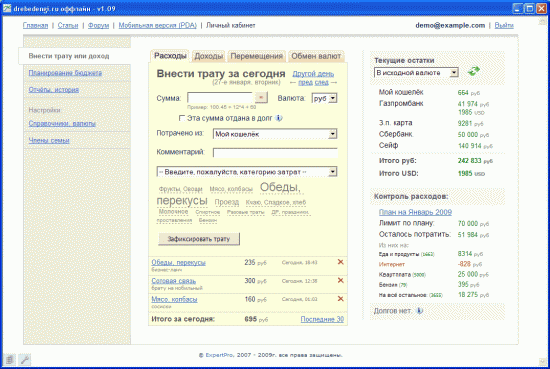Open Обеды, перекусы expense entry link
550x369 pixels.
[x=179, y=262]
